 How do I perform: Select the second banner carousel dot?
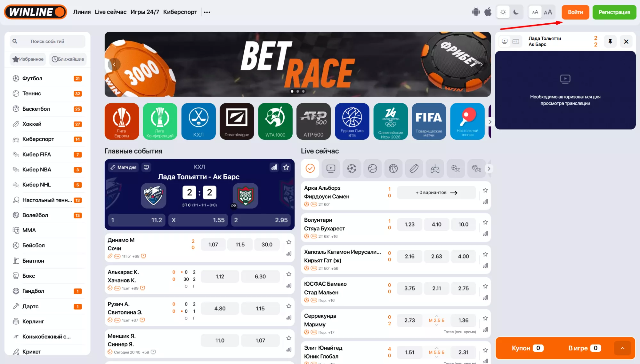[x=297, y=91]
